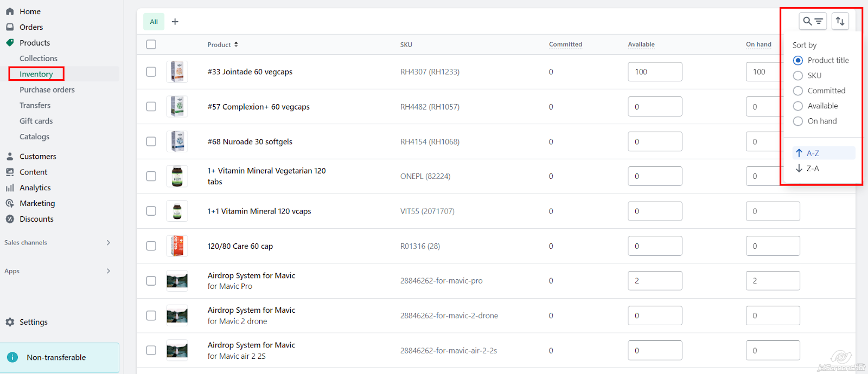Click the Analytics bar chart icon

(x=10, y=188)
